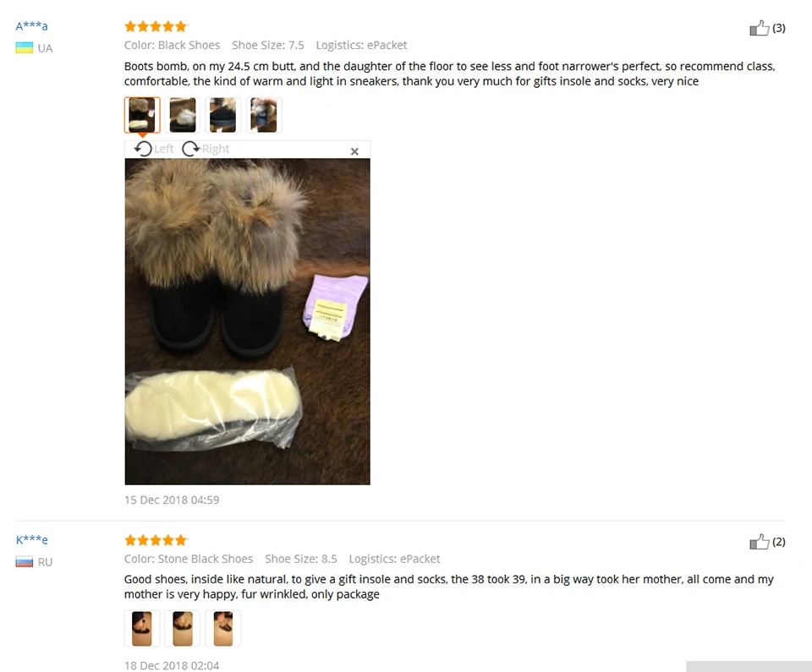
Task: Click the Ukraine flag icon
Action: pos(25,47)
